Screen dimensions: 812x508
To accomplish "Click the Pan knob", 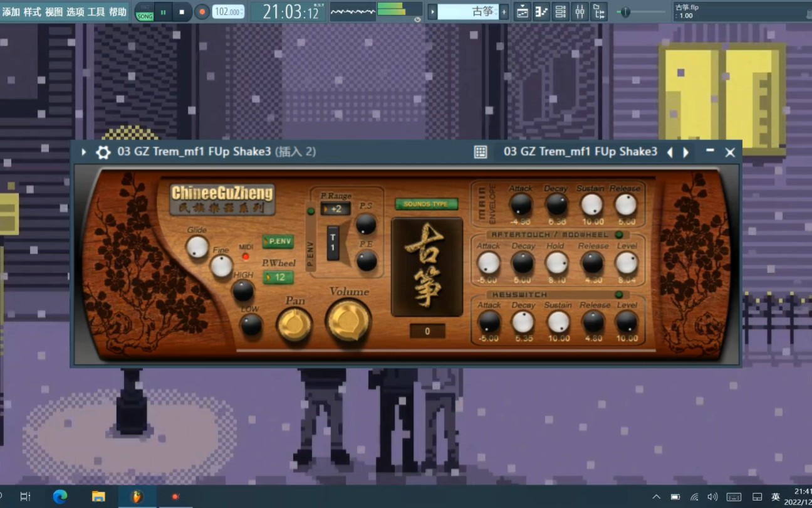I will (x=294, y=325).
